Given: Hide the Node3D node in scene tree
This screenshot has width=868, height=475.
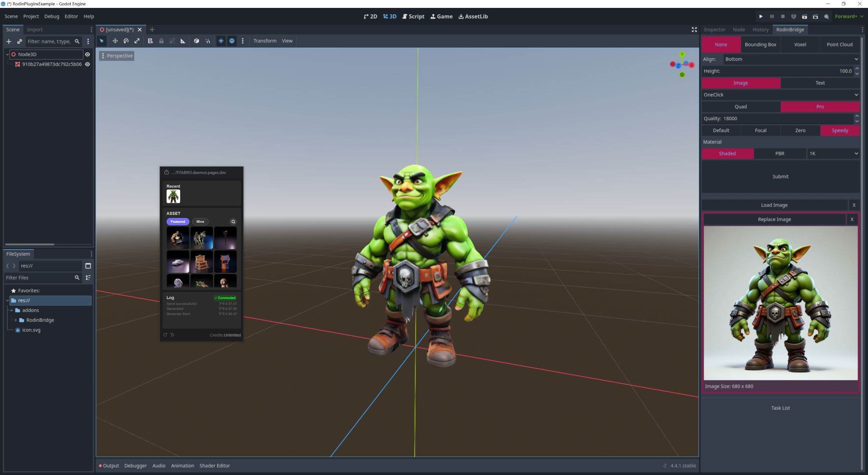Looking at the screenshot, I should 87,54.
